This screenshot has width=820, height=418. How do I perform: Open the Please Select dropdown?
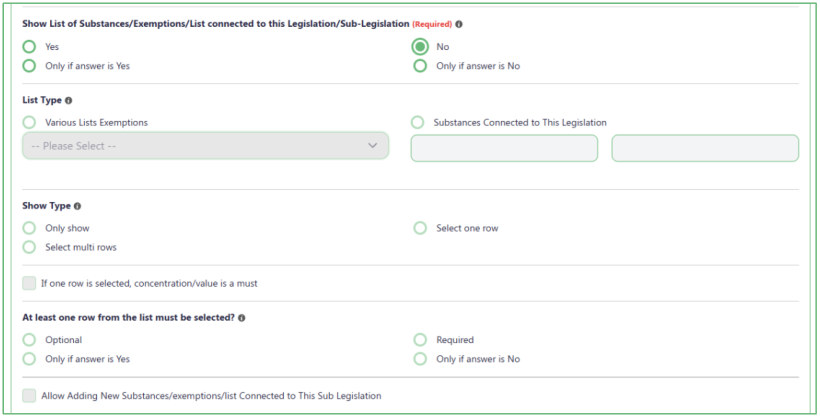click(206, 146)
